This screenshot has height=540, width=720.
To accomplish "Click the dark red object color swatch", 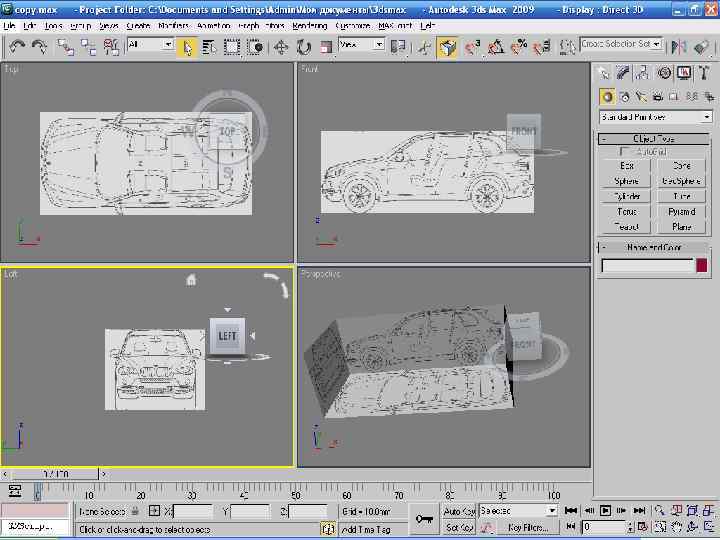I will pyautogui.click(x=702, y=266).
